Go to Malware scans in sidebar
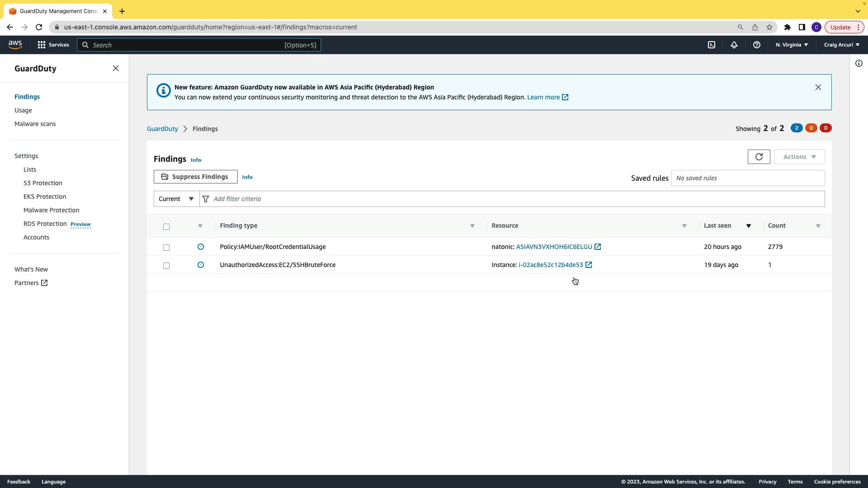Image resolution: width=868 pixels, height=488 pixels. (35, 124)
